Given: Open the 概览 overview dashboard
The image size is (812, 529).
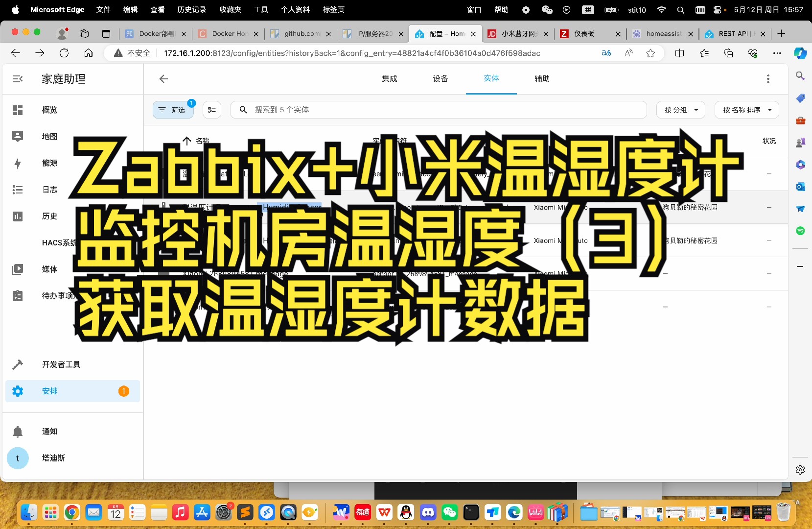Looking at the screenshot, I should click(72, 110).
